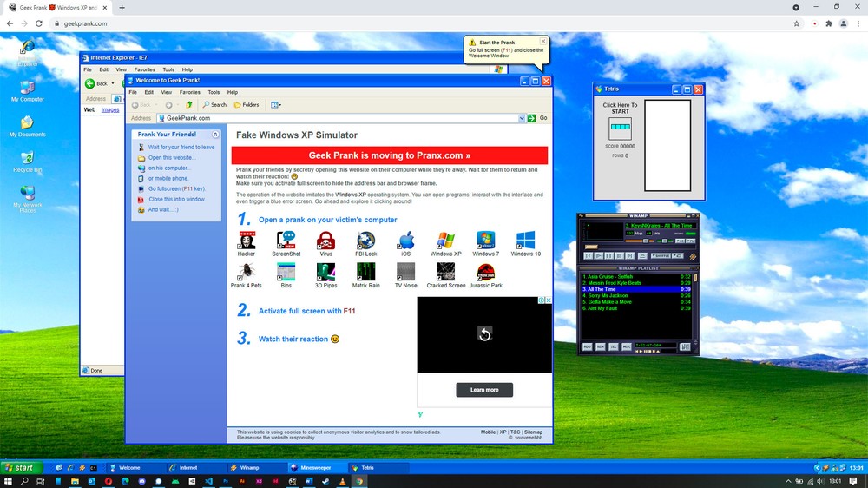This screenshot has width=868, height=488.
Task: Click the Winamp play button
Action: [x=598, y=256]
